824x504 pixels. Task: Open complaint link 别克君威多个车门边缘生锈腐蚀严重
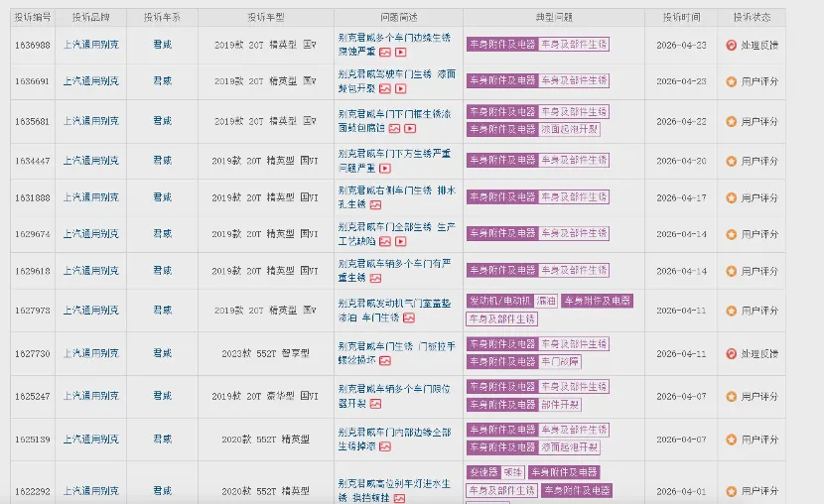pos(394,45)
